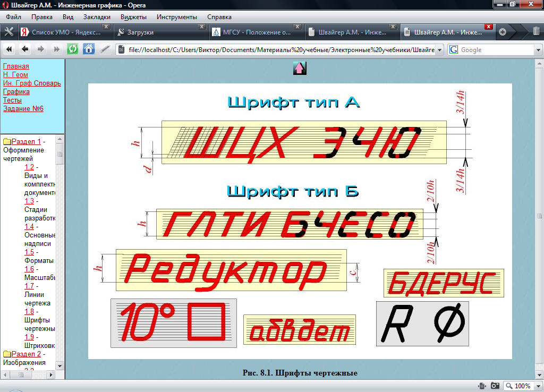
Task: Close the active Швайгер А.М. tab
Action: tap(489, 27)
